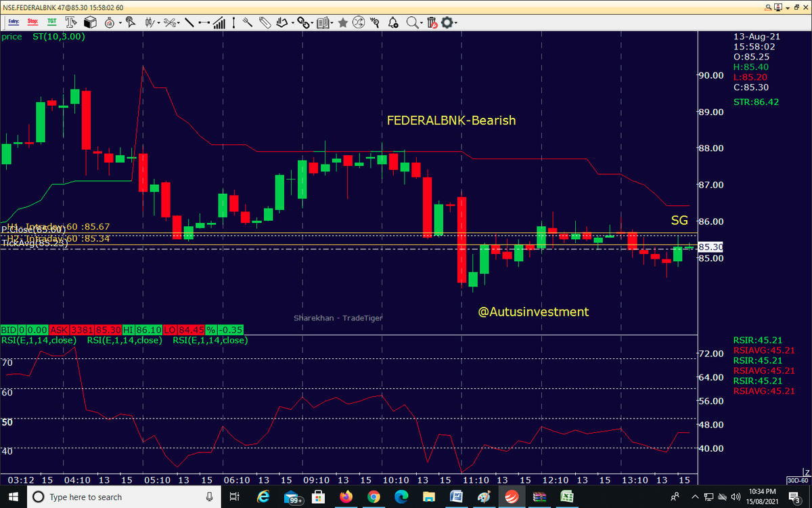Click the H1 Intraday 60 :85.67 label
Screen dimensions: 812x508
tap(58, 226)
